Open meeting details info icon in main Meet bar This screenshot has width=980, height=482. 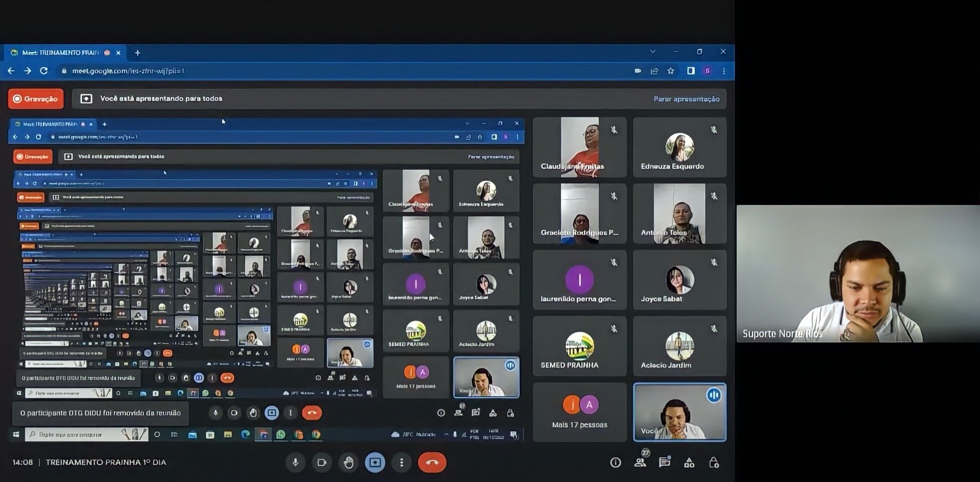[616, 463]
